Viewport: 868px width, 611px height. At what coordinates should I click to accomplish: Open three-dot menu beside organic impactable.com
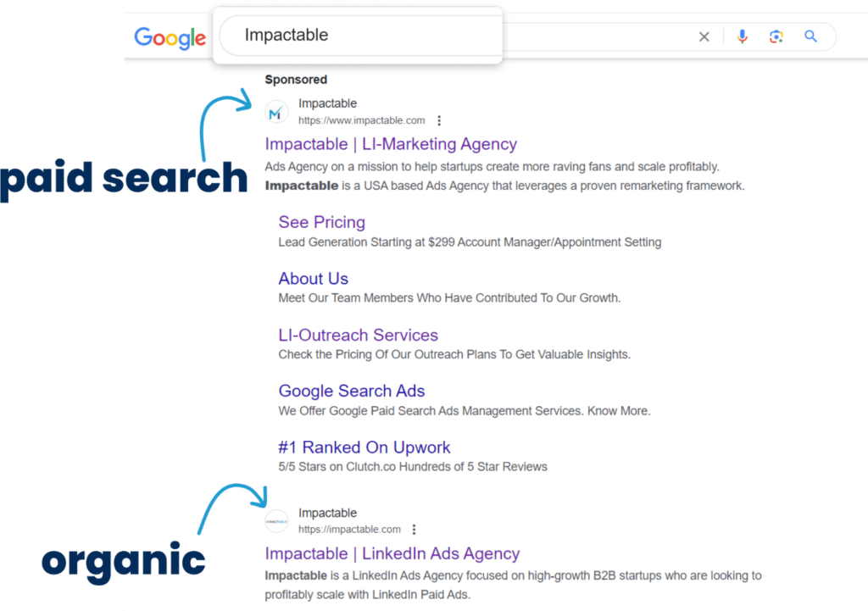[x=414, y=530]
